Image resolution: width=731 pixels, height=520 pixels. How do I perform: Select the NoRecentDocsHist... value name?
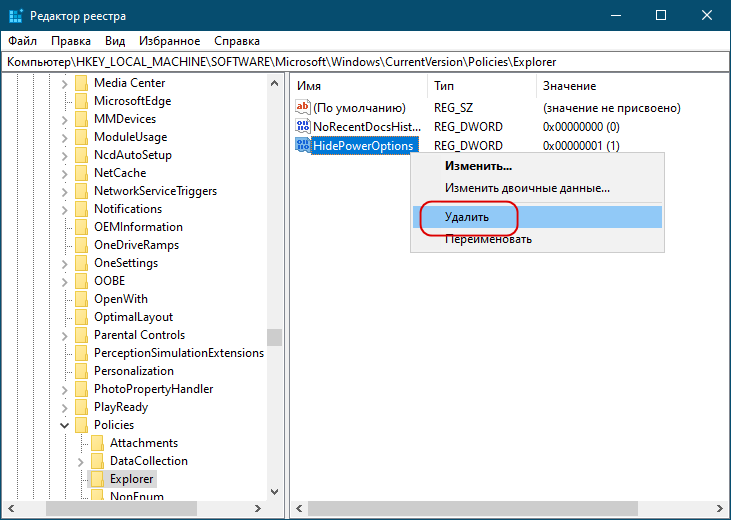367,127
